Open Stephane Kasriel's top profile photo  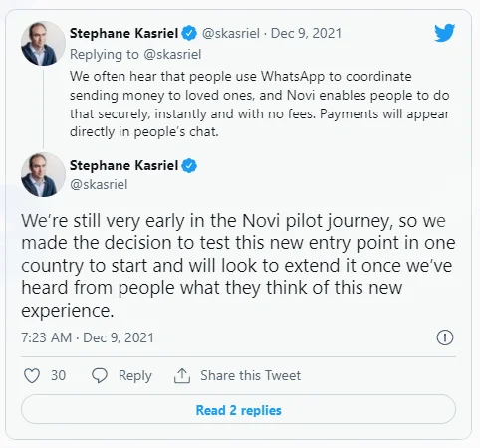tap(43, 44)
